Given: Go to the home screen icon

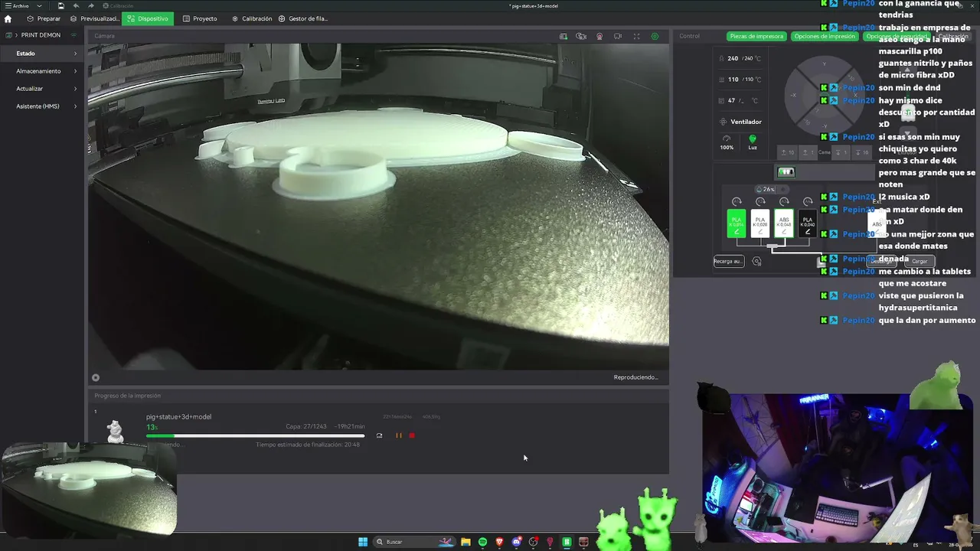Looking at the screenshot, I should tap(8, 18).
